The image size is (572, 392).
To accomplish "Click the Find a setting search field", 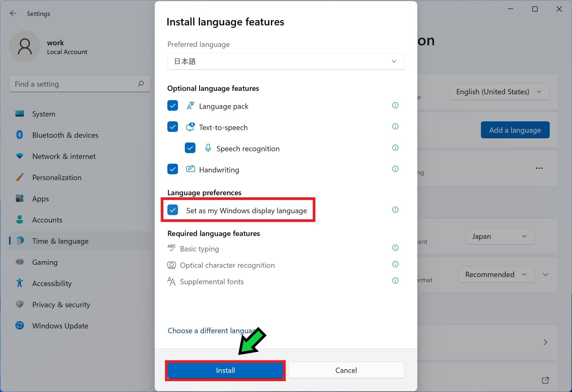I will [x=80, y=84].
